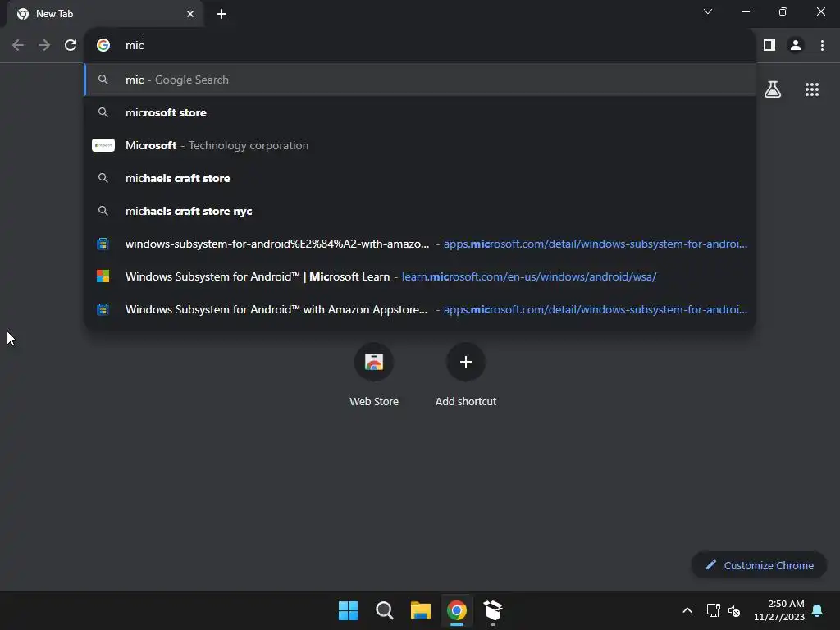
Task: Choose 'microsoft store' suggestion
Action: pyautogui.click(x=420, y=112)
